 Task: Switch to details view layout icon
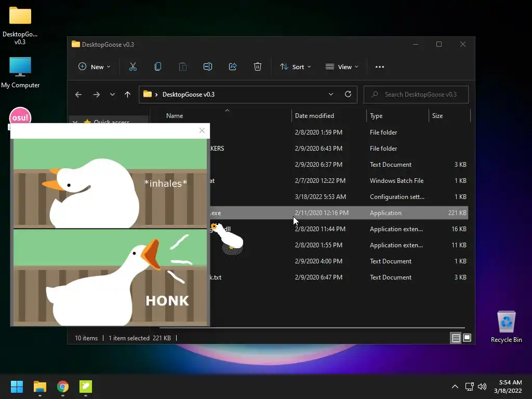click(456, 338)
